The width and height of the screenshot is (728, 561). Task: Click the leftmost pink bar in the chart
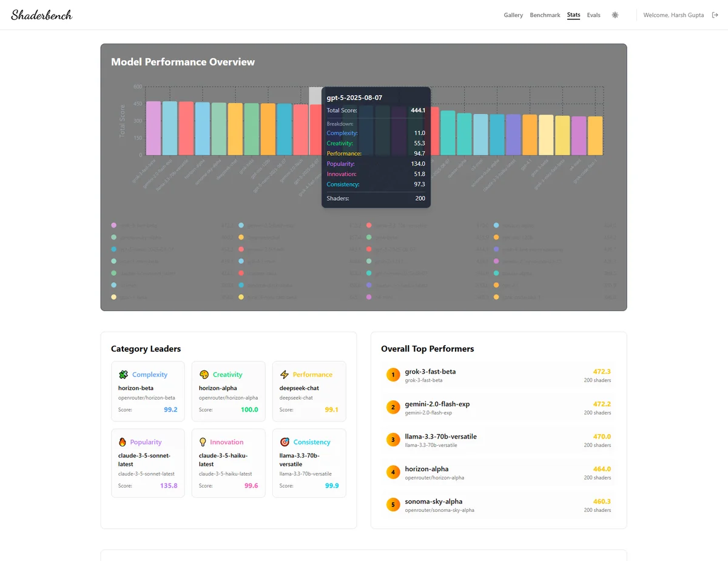[153, 128]
